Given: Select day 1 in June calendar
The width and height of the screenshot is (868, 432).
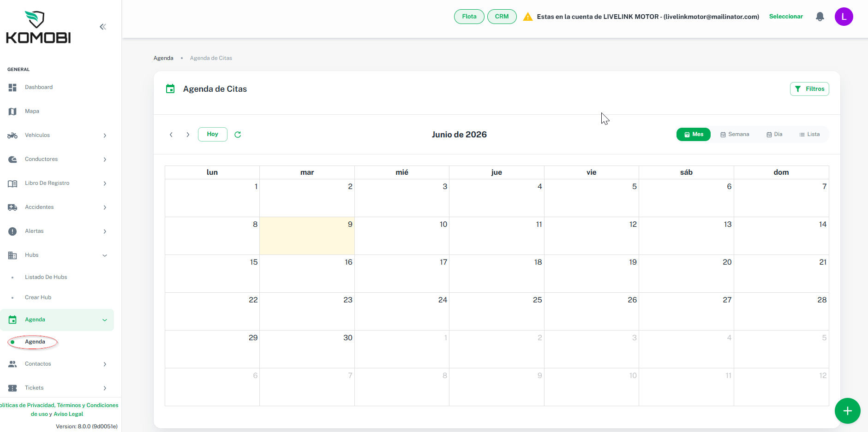Looking at the screenshot, I should [x=212, y=198].
